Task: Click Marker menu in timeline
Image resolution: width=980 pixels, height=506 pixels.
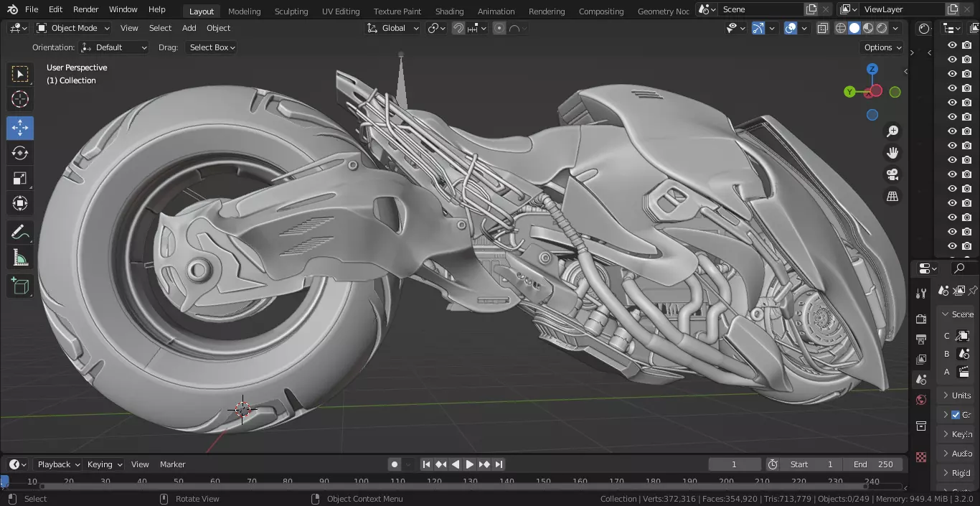Action: [172, 464]
